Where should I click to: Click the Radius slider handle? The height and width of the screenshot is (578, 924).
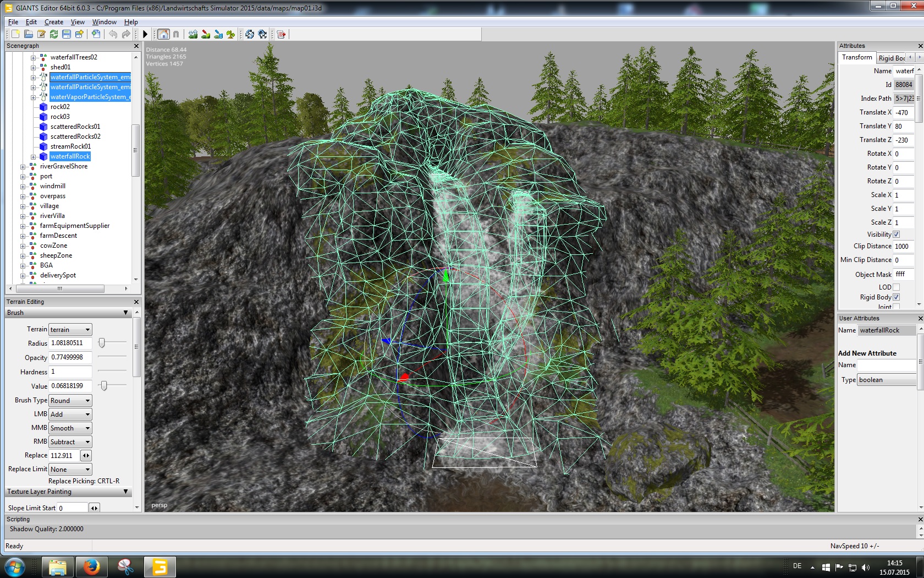102,343
